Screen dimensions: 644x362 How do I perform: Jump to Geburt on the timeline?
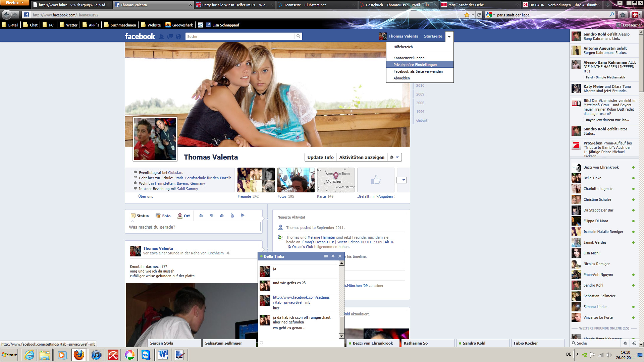coord(422,120)
